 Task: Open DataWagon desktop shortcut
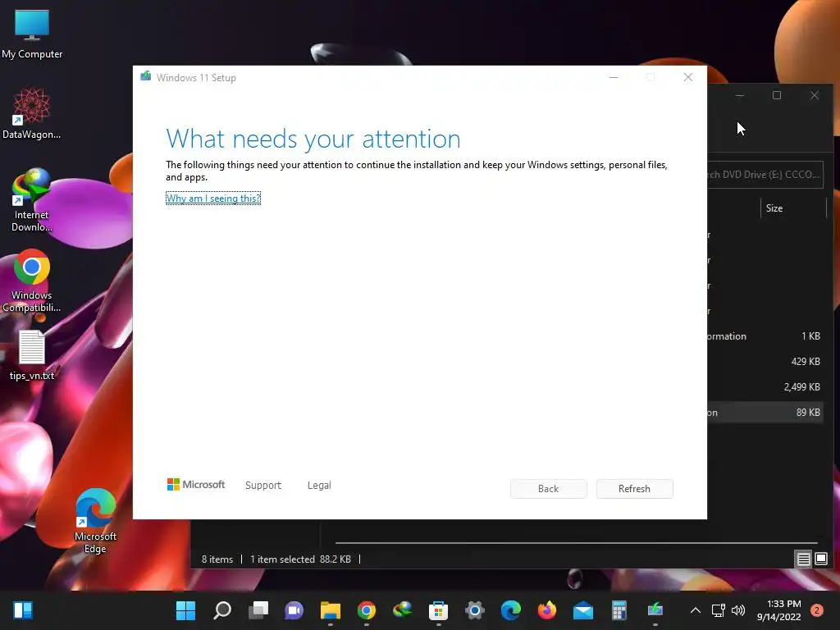tap(32, 114)
